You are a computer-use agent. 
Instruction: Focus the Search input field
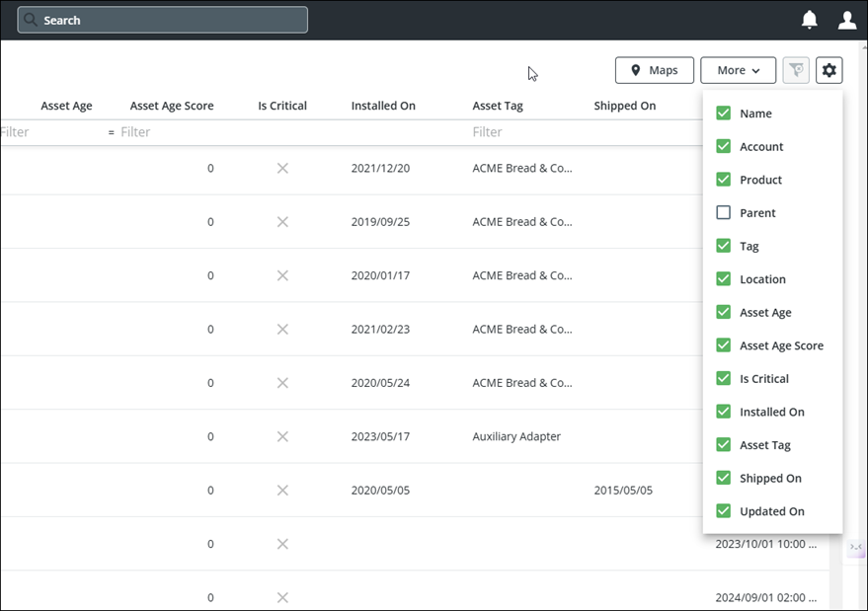(162, 20)
